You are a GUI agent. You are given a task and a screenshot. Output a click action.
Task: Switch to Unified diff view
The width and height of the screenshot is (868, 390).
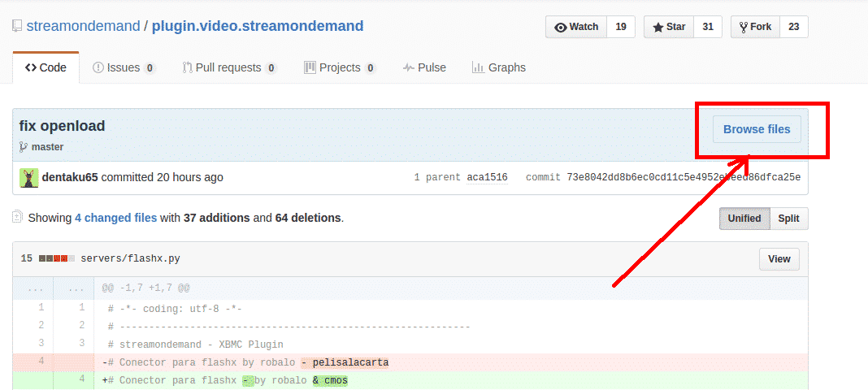744,219
